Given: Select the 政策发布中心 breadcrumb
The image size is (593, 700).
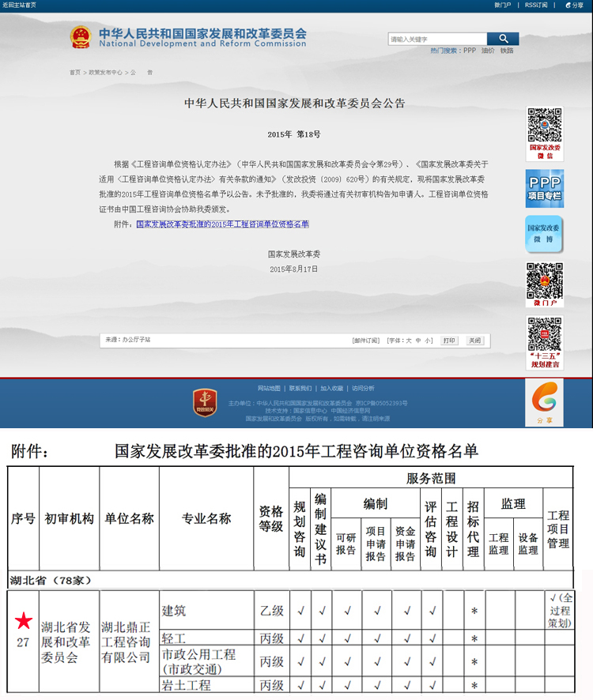Looking at the screenshot, I should pos(105,72).
